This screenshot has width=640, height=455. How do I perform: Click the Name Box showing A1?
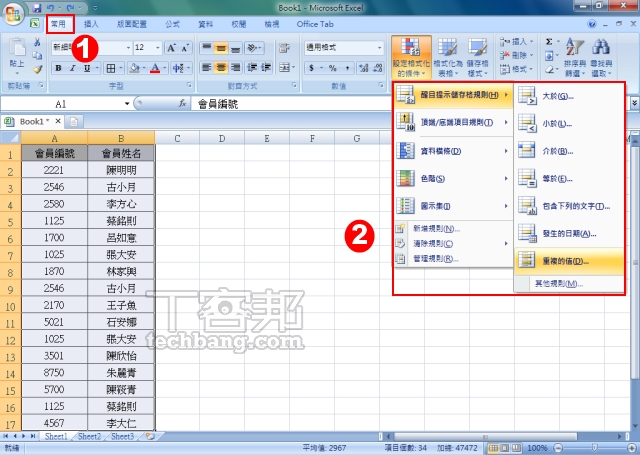click(x=61, y=104)
